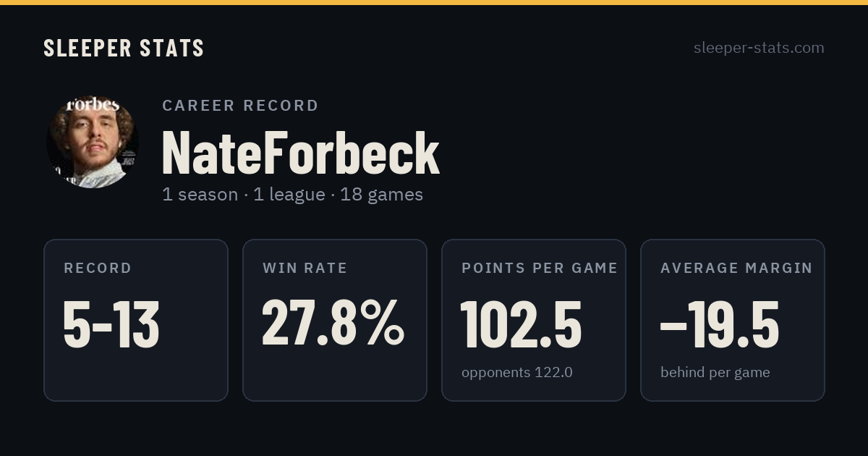Open the AVERAGE MARGIN stat card
This screenshot has width=868, height=456.
tap(733, 320)
